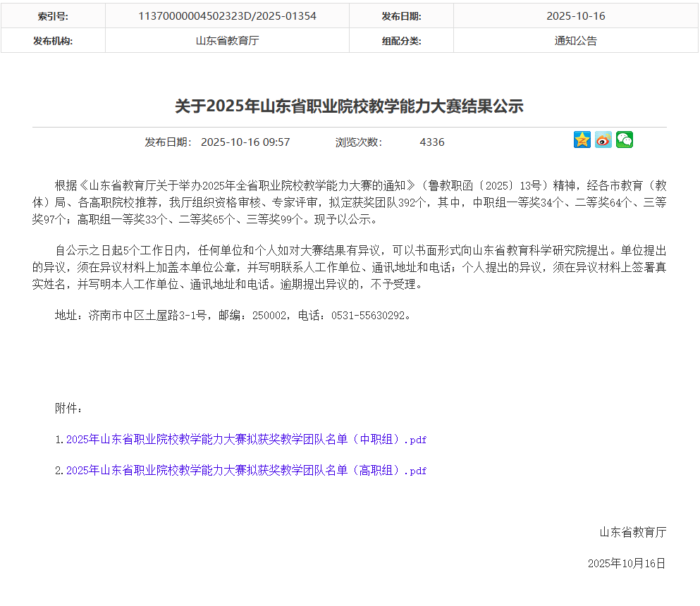Click the 附件 heading above the attachments

pyautogui.click(x=69, y=409)
